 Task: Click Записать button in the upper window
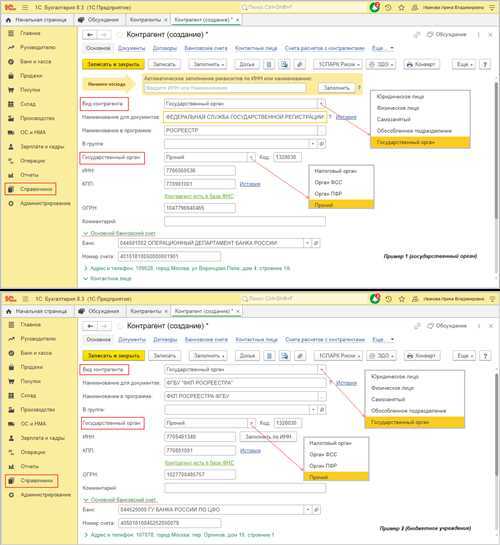coord(164,64)
